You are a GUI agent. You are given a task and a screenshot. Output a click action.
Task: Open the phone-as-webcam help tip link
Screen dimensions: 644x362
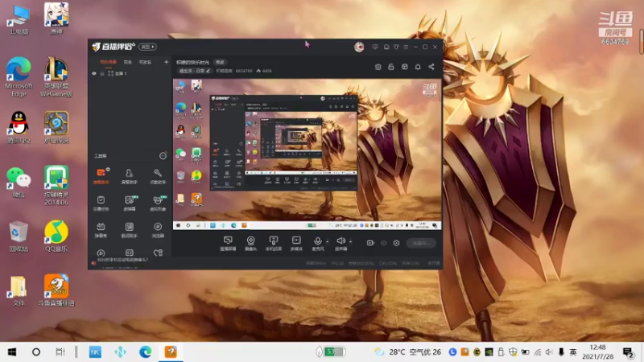point(123,260)
